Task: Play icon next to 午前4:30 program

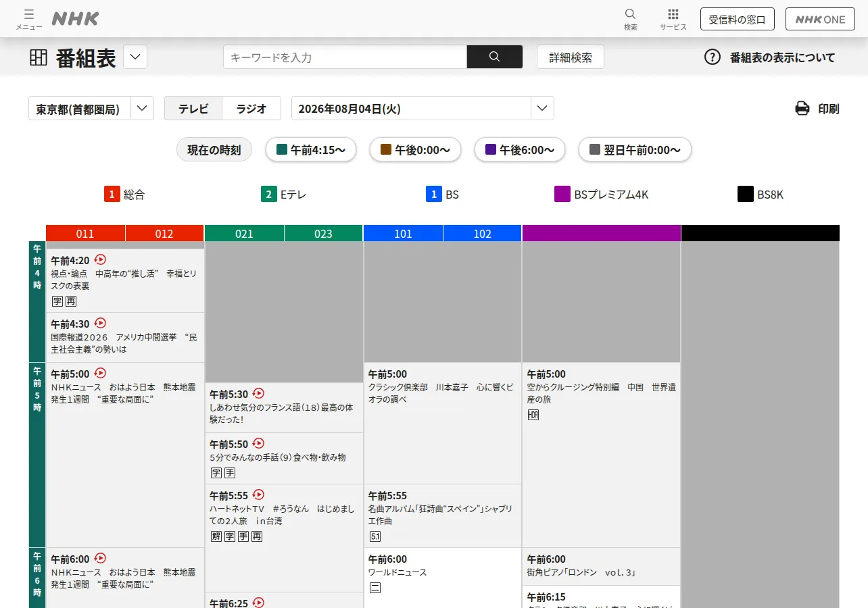Action: coord(101,324)
